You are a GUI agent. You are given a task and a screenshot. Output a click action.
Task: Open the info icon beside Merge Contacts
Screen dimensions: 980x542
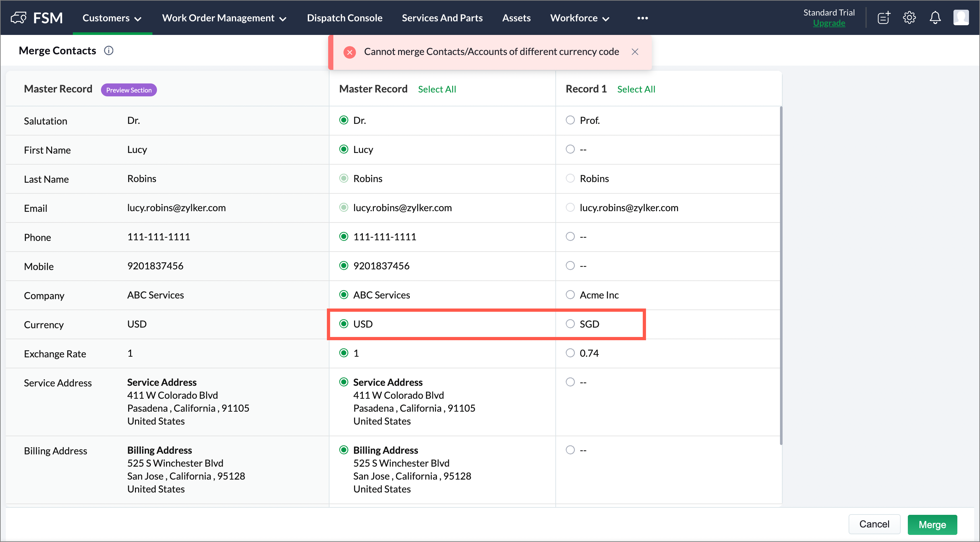pos(109,50)
